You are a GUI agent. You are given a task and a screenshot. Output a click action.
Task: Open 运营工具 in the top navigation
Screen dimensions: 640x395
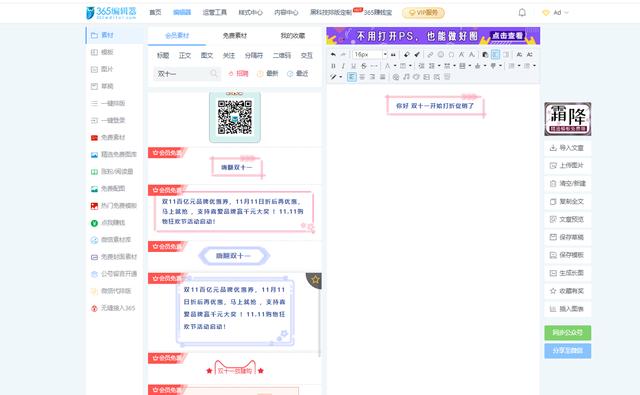(x=215, y=12)
